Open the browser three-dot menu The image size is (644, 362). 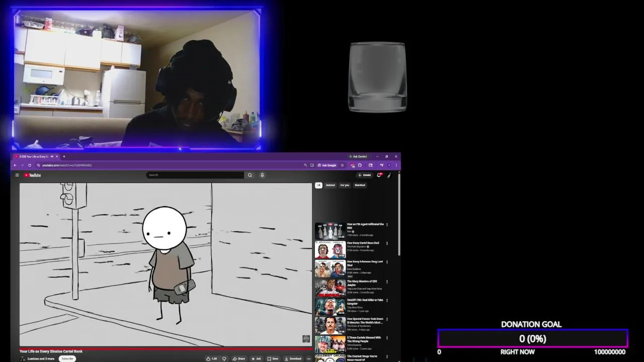396,165
